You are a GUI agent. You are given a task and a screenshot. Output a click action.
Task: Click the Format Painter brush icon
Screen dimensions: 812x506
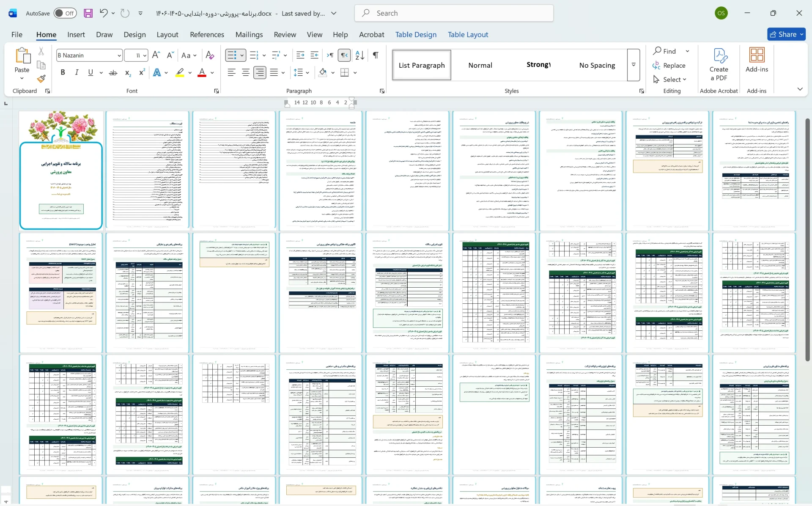[41, 79]
